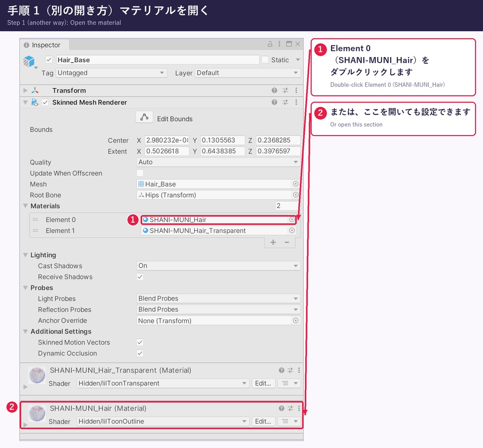483x448 pixels.
Task: Toggle Dynamic Occlusion checkbox
Action: (140, 353)
